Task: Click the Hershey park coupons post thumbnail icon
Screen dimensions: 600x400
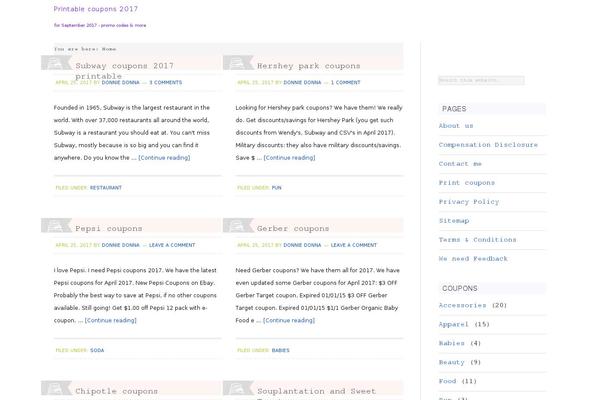Action: point(238,63)
